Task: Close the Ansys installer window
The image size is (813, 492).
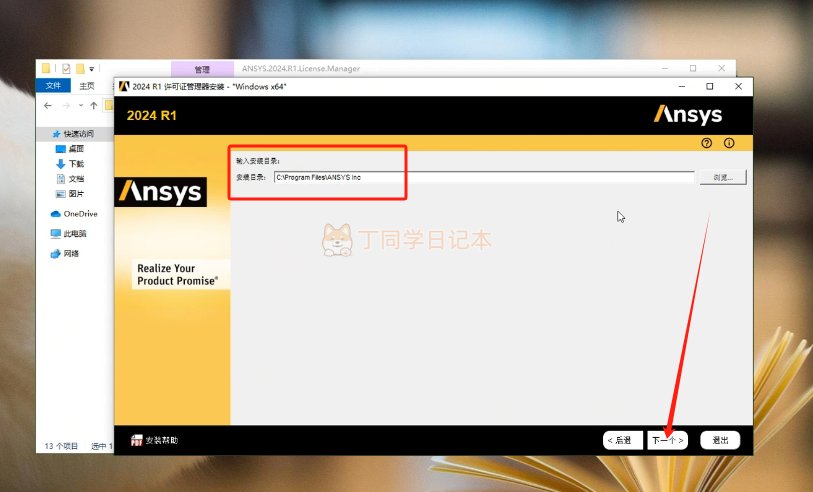Action: [x=738, y=87]
